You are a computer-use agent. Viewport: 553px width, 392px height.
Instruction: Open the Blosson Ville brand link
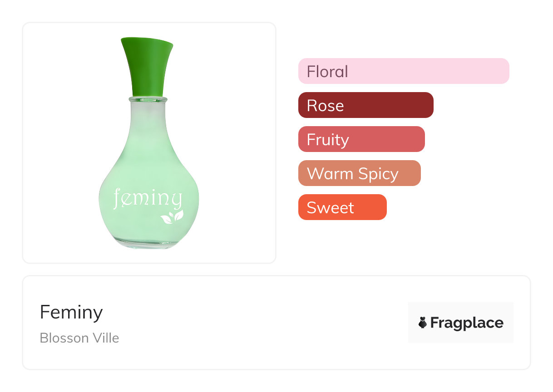point(79,338)
